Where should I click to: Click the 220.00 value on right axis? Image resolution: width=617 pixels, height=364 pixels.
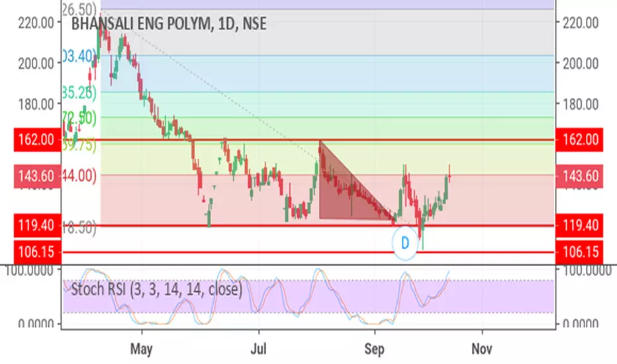(581, 23)
